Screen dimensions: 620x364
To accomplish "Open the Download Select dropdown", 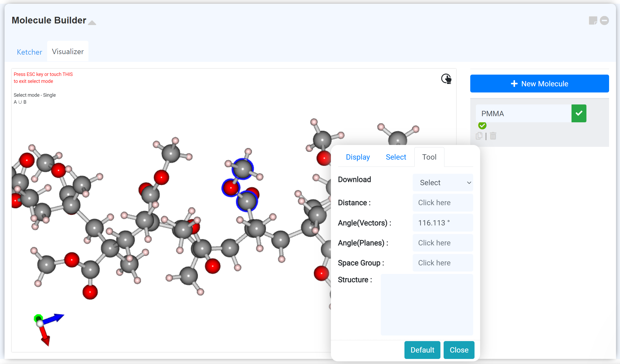I will (443, 183).
